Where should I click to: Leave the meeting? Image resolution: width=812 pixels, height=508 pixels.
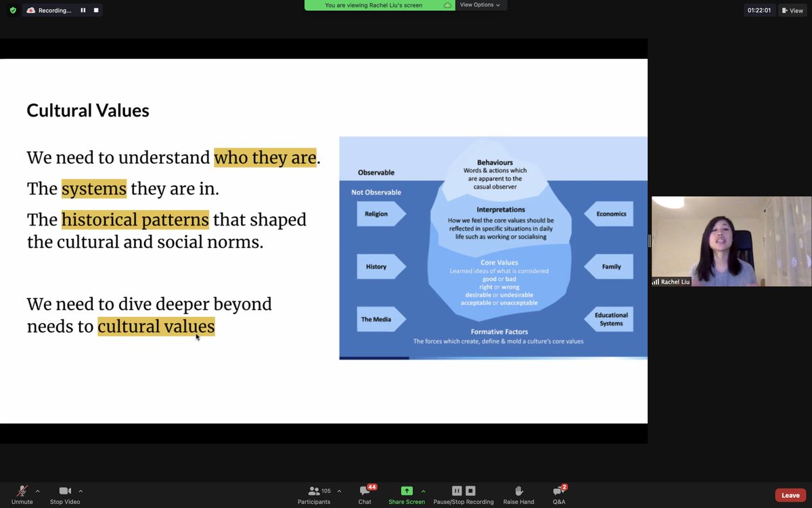point(790,495)
